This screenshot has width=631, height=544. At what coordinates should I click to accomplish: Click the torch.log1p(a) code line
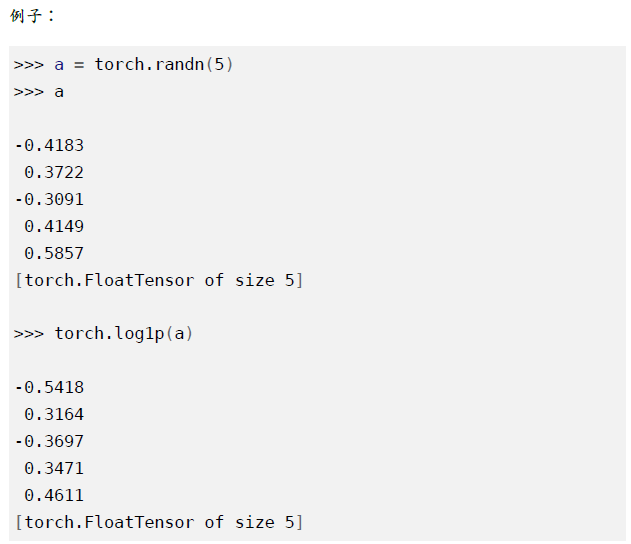[103, 334]
